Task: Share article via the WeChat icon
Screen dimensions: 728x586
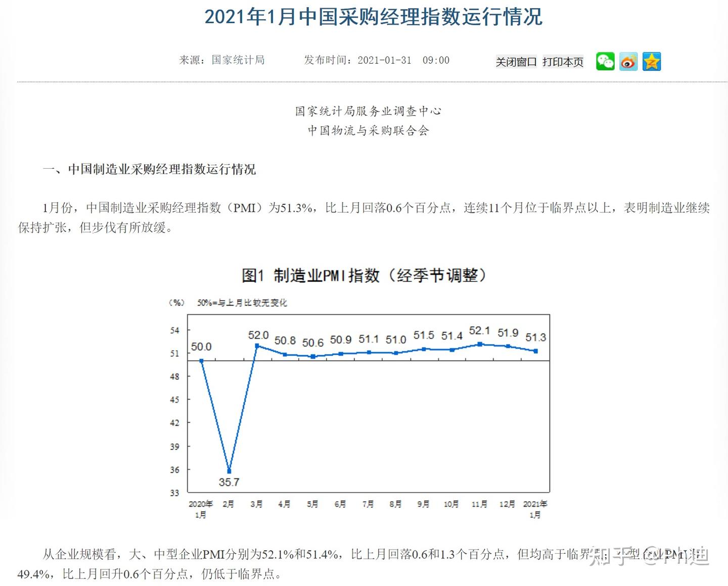Action: [x=605, y=61]
